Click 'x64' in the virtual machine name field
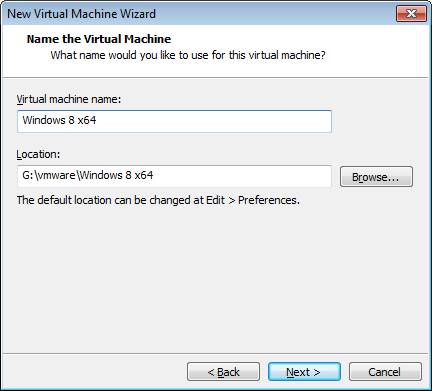 click(x=87, y=120)
